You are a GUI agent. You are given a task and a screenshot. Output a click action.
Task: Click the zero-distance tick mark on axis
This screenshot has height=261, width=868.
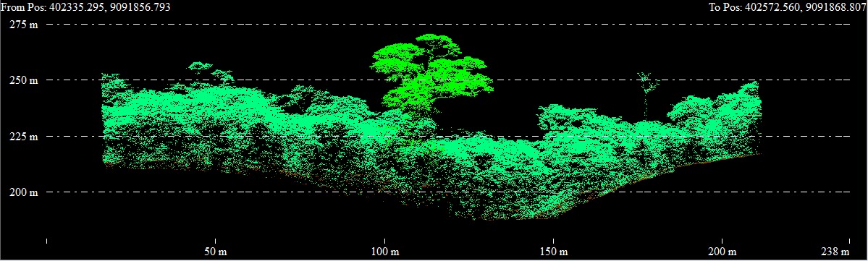[x=47, y=241]
